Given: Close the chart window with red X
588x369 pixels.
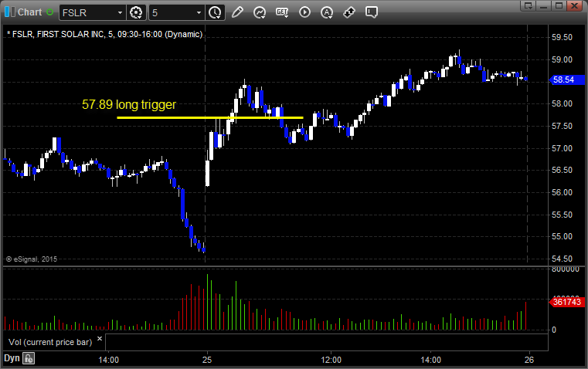Looking at the screenshot, I should 574,5.
